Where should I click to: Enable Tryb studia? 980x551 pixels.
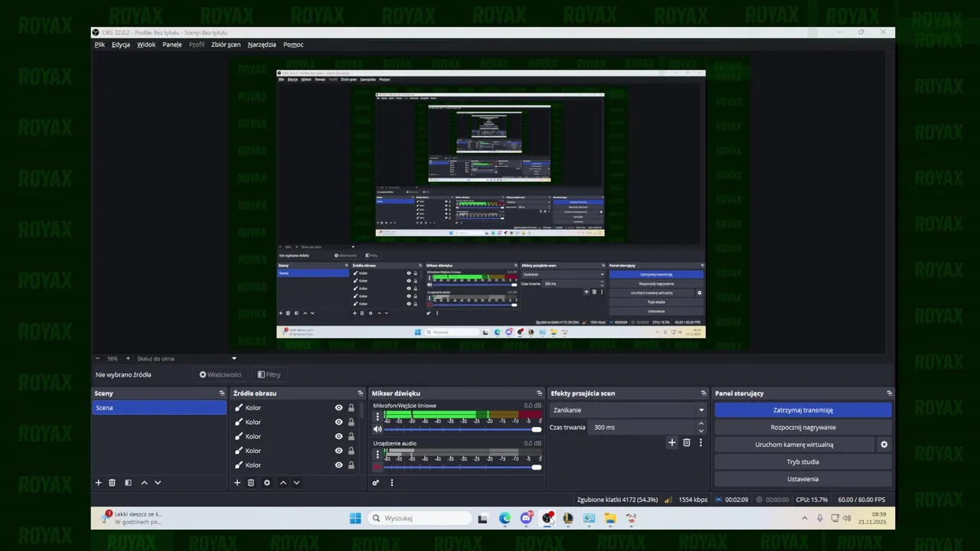[x=803, y=462]
